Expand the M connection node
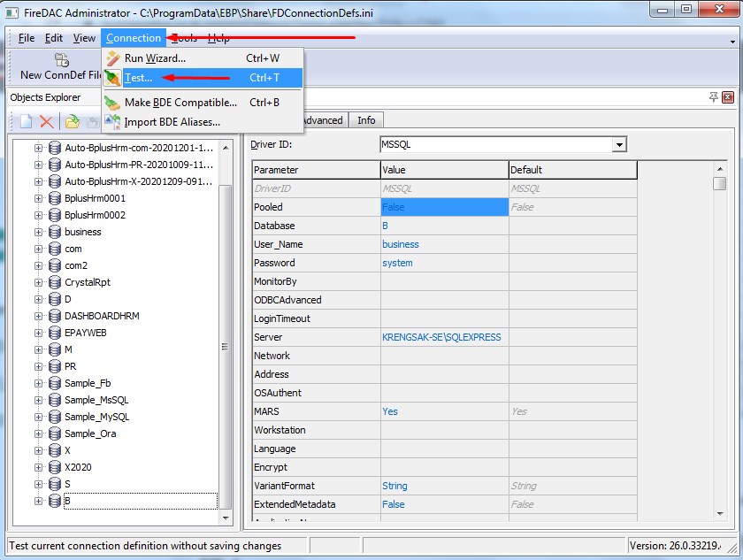 pos(38,349)
